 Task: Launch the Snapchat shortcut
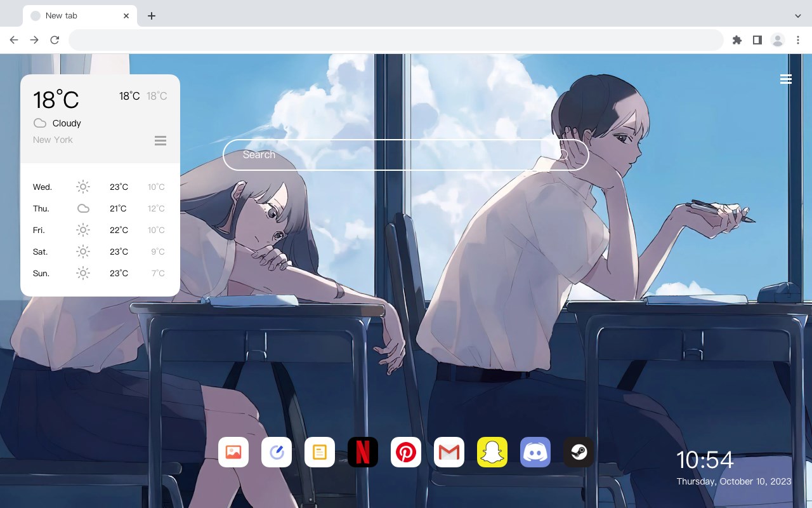[x=492, y=452]
